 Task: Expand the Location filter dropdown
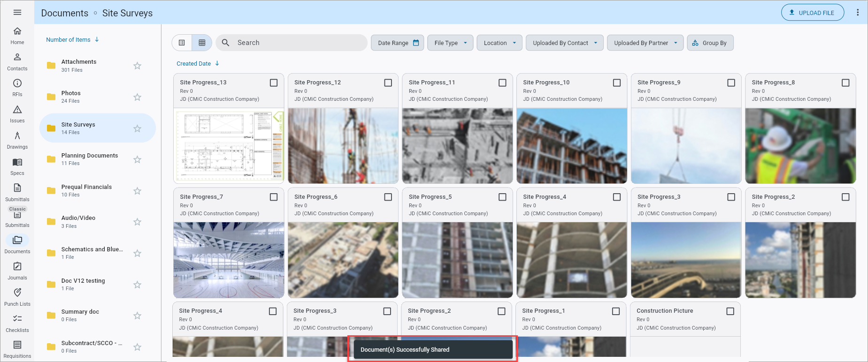pos(499,43)
